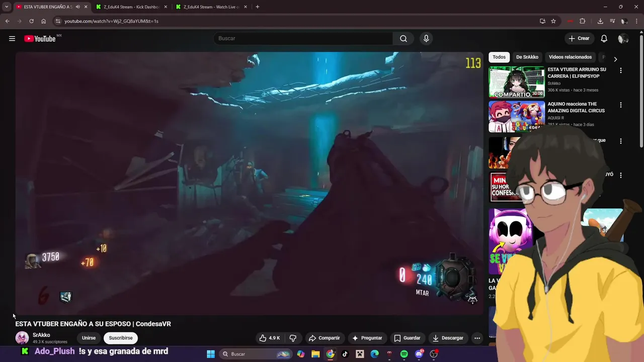The height and width of the screenshot is (362, 644).
Task: Focus the YouTube Buscar search field
Action: (303, 39)
